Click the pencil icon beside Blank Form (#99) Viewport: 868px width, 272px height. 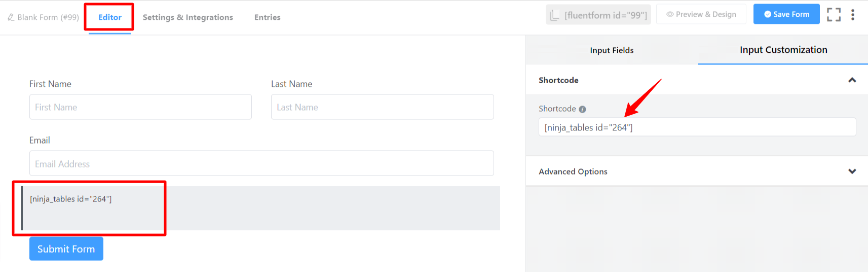coord(11,17)
